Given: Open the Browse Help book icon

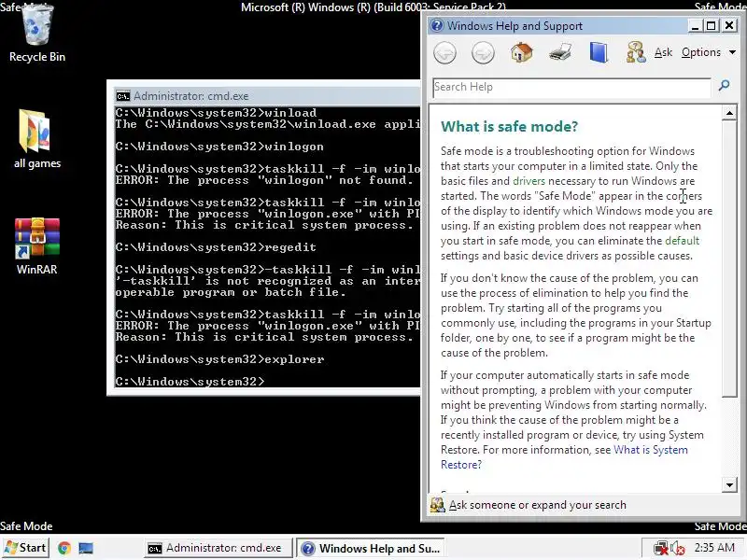Looking at the screenshot, I should pyautogui.click(x=599, y=52).
